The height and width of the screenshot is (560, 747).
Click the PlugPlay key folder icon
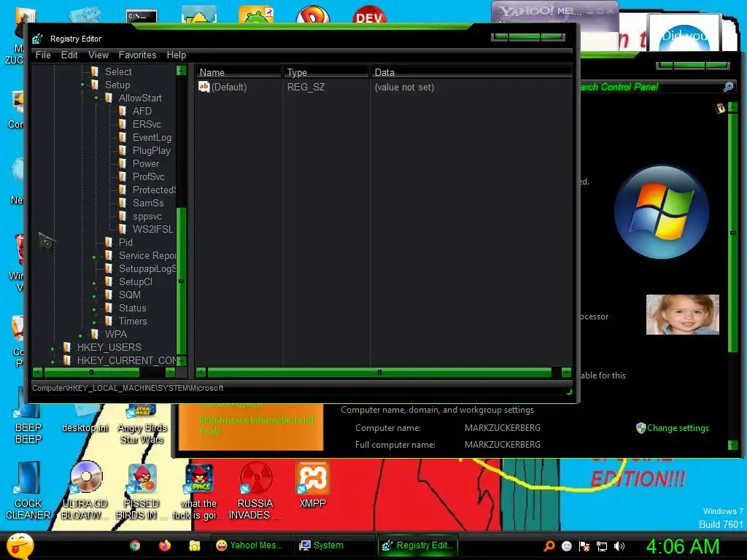[x=123, y=150]
